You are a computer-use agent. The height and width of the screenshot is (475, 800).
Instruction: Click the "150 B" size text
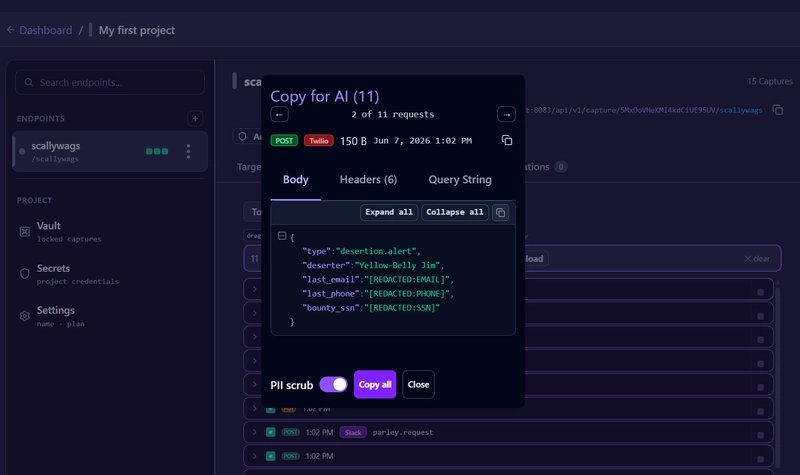coord(353,141)
